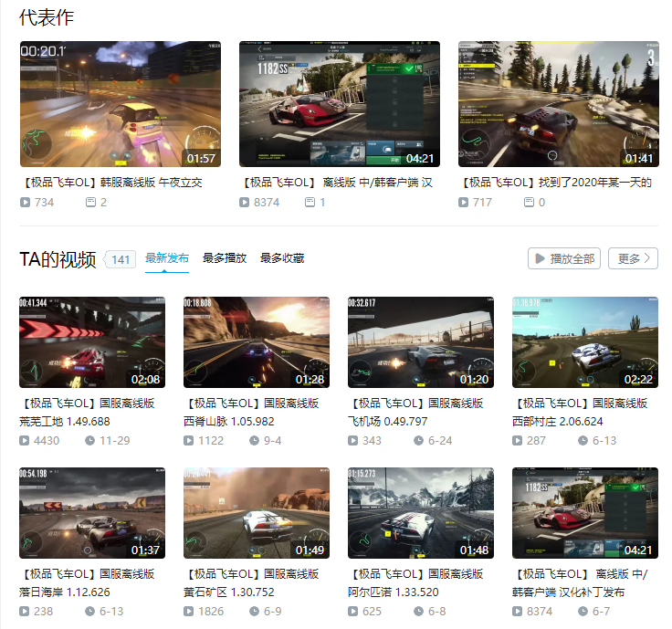This screenshot has height=629, width=672.
Task: Click comment icon beside count 0
Action: pyautogui.click(x=530, y=203)
